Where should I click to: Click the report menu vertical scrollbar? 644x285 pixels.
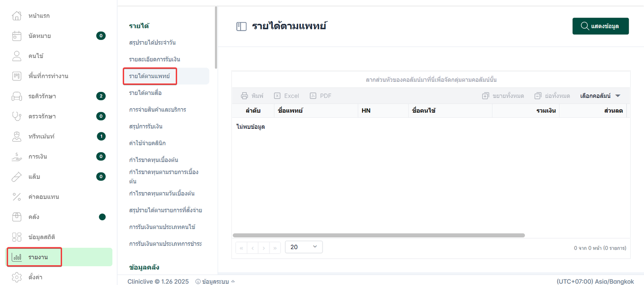pyautogui.click(x=216, y=38)
